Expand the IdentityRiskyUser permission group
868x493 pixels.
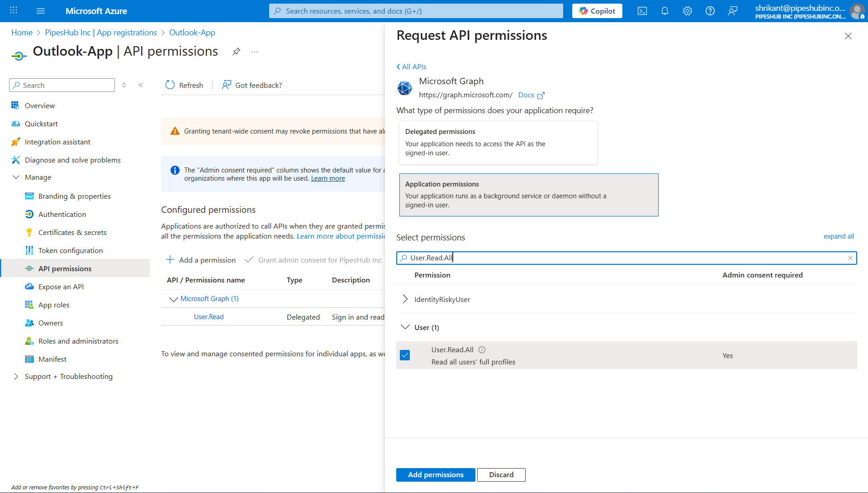click(x=405, y=299)
